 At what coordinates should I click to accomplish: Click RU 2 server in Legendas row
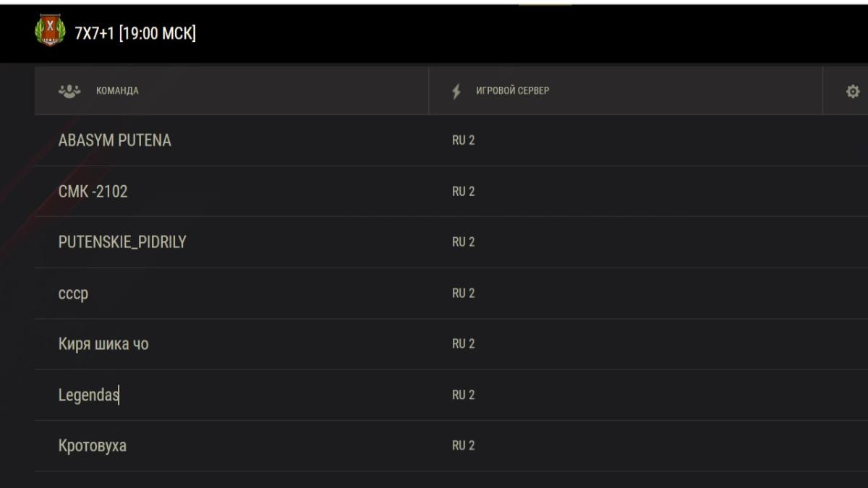464,395
